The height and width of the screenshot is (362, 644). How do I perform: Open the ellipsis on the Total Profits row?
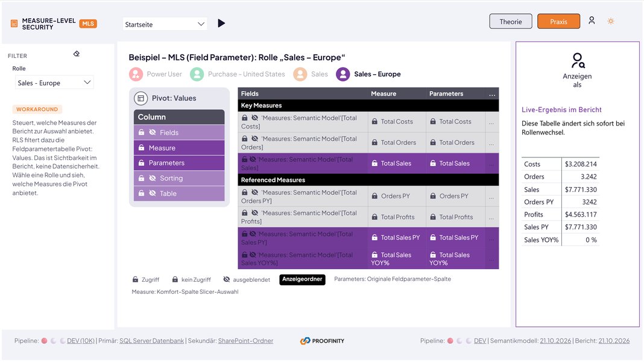click(x=491, y=217)
